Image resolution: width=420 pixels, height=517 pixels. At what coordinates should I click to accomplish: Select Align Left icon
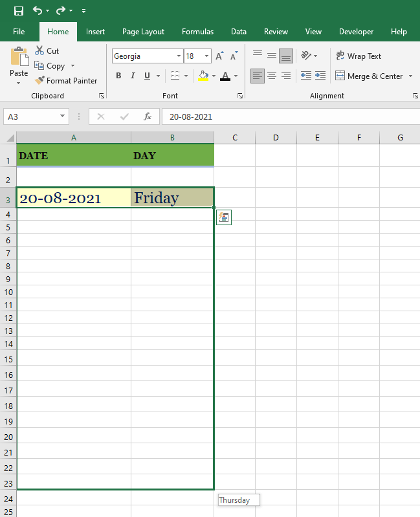pos(258,76)
